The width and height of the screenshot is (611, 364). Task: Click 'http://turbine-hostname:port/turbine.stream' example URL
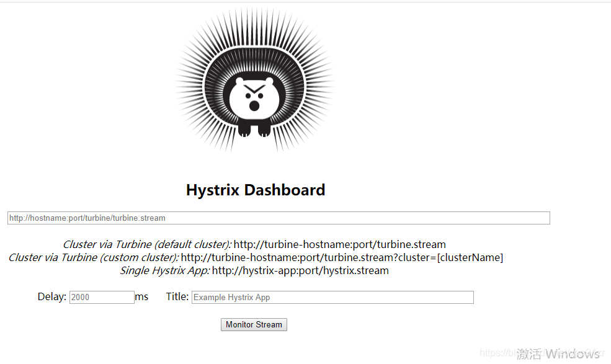point(340,244)
